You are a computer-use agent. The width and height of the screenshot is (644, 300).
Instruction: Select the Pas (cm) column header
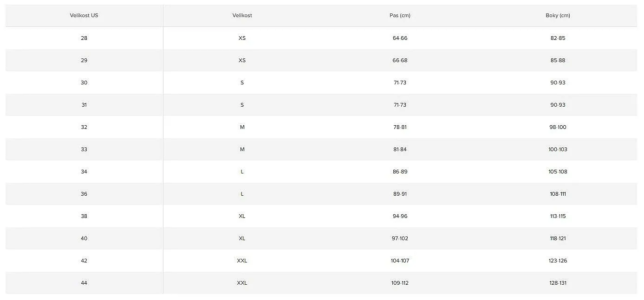[x=400, y=15]
